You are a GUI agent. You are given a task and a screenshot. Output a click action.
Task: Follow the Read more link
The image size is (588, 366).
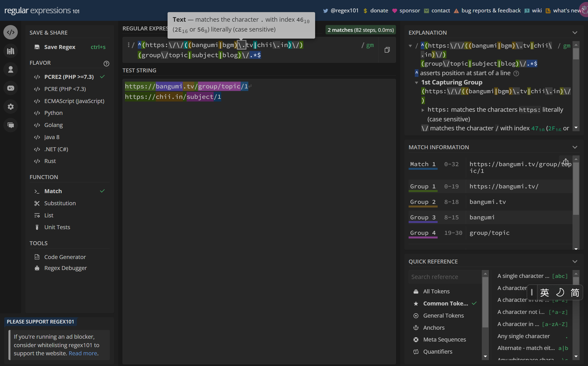(x=83, y=353)
